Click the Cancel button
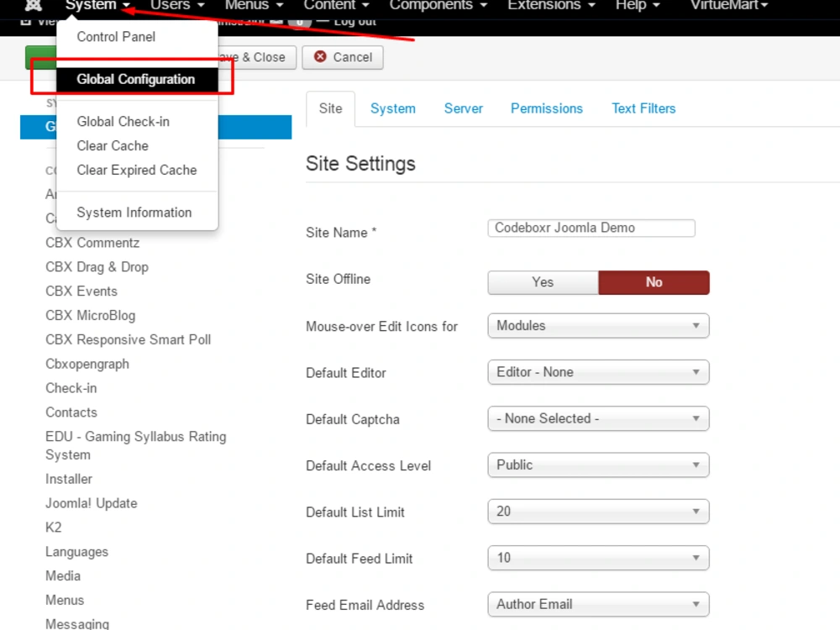 tap(343, 57)
